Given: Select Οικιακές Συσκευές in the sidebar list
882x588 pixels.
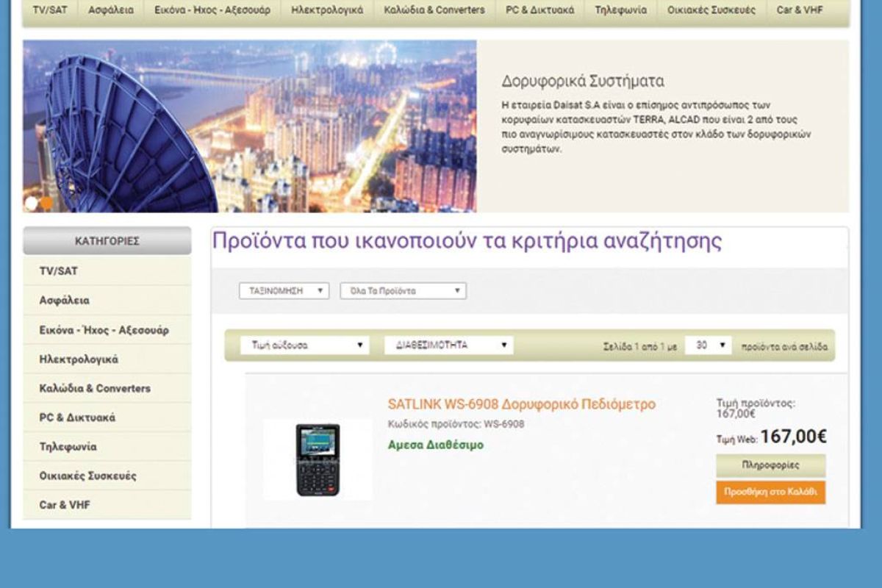Looking at the screenshot, I should 87,476.
